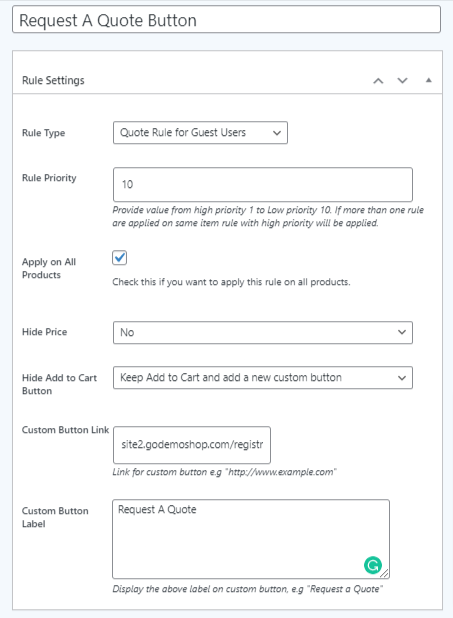Toggle the Apply on All Products checkbox
Viewport: 453px width, 618px height.
pos(119,258)
